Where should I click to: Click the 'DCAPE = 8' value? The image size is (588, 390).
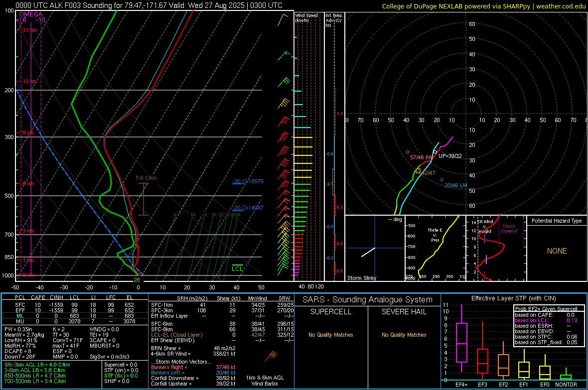coord(18,351)
